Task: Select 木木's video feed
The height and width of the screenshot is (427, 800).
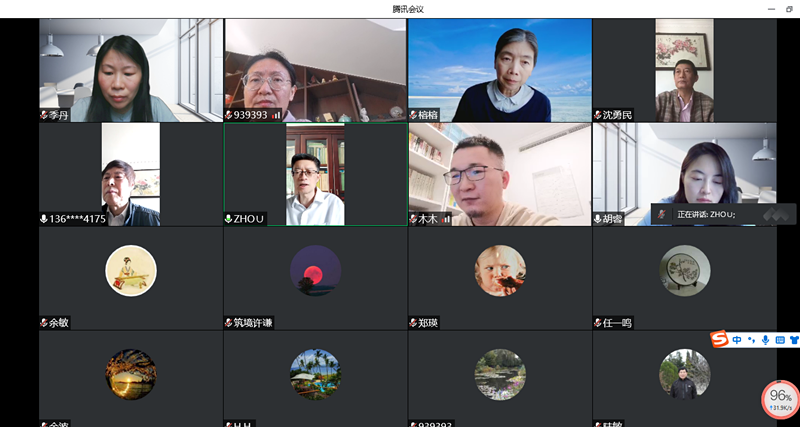Action: (500, 174)
